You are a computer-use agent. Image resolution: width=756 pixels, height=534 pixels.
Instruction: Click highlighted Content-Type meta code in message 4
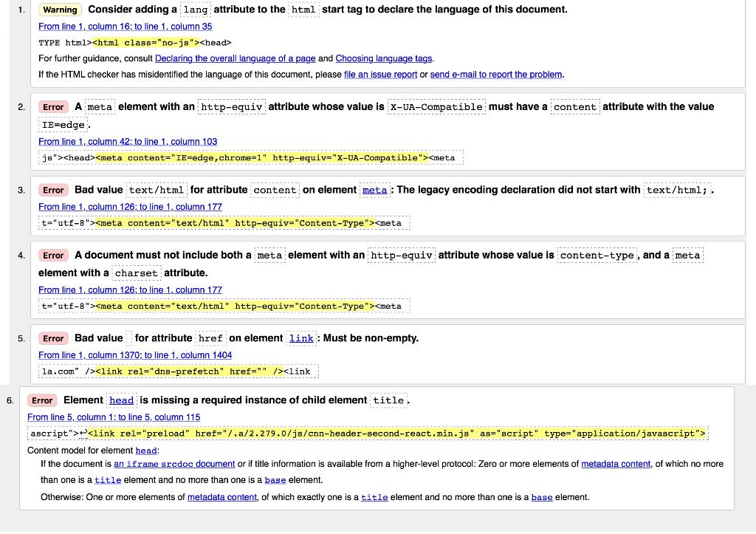[236, 307]
